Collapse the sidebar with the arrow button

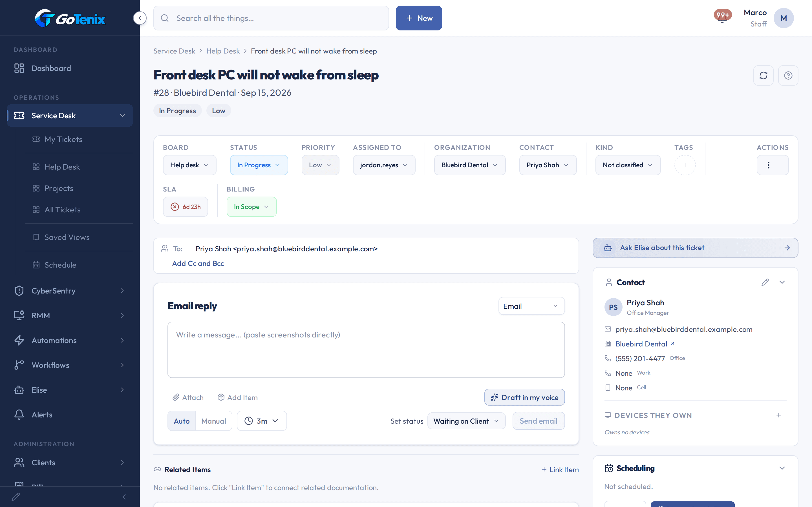140,18
